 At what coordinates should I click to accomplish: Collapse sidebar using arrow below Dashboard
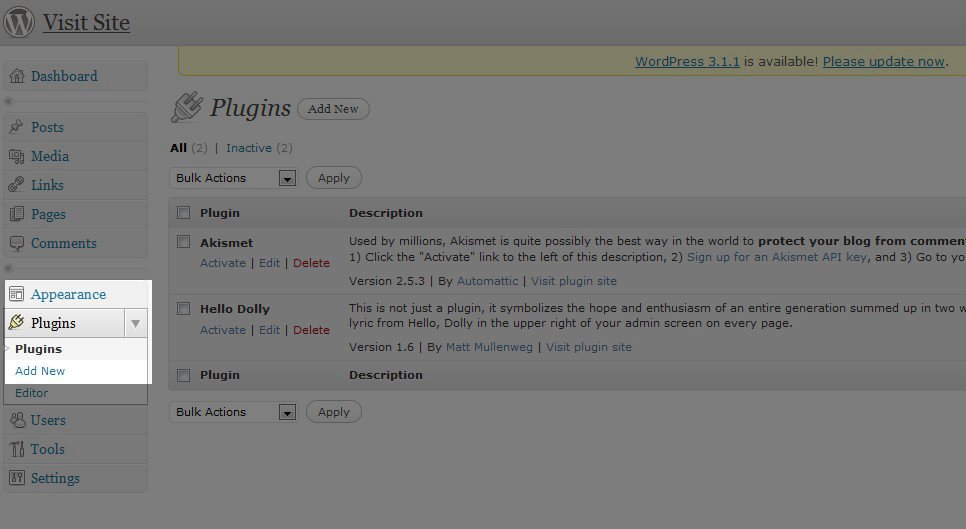tap(8, 101)
